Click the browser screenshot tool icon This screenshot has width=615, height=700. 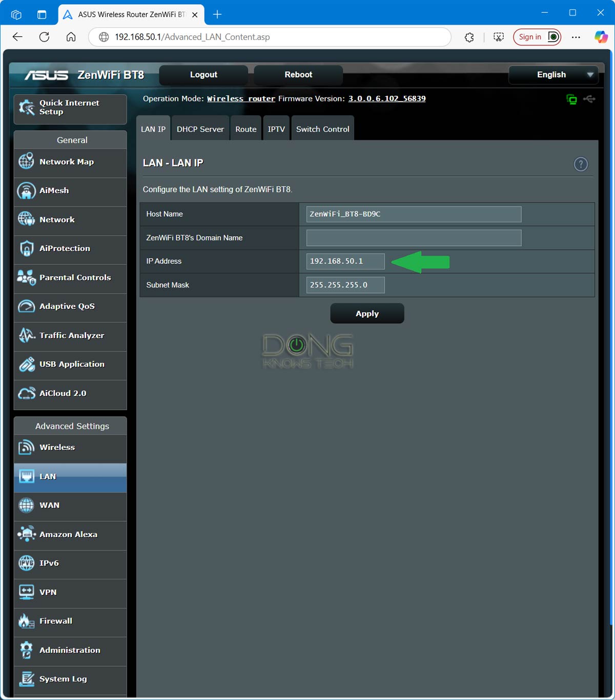498,37
